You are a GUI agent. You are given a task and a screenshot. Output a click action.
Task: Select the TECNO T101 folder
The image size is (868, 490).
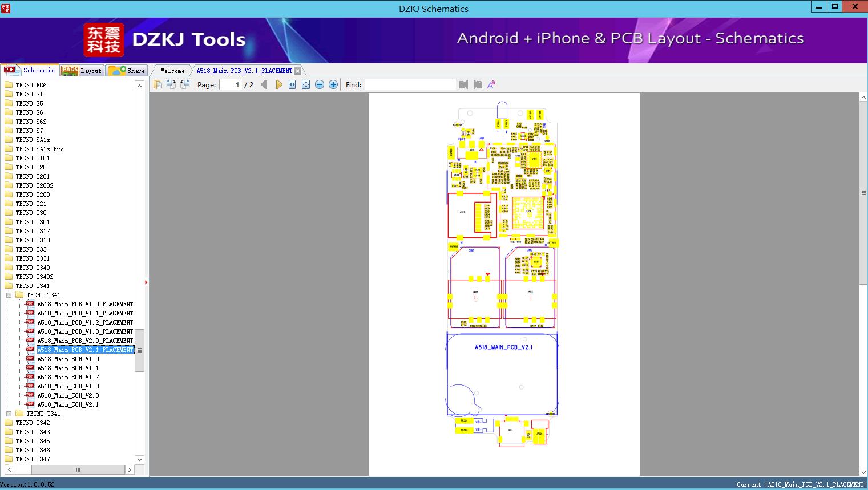click(33, 158)
